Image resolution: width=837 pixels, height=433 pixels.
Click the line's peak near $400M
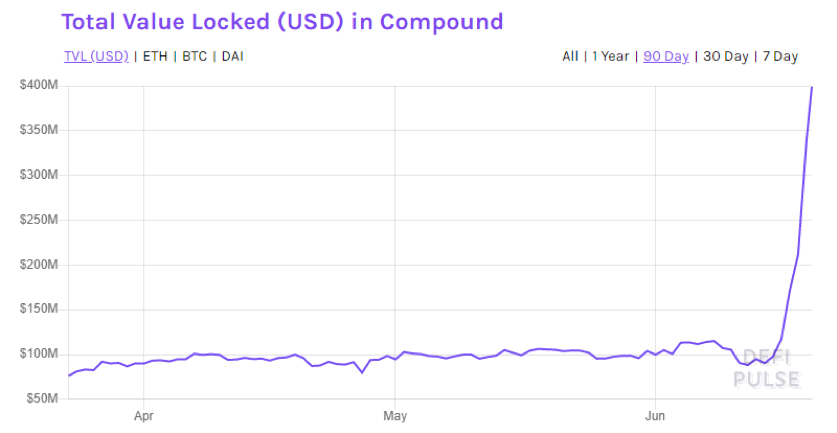812,88
